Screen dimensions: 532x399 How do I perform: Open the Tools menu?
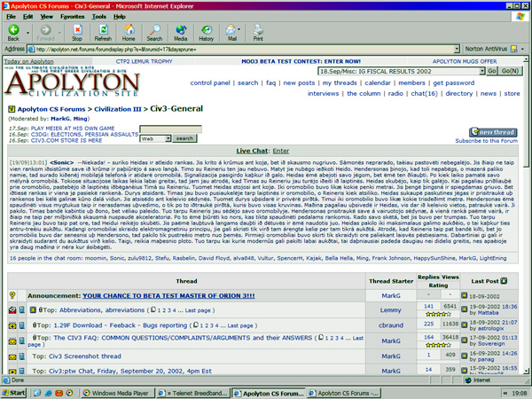pos(100,16)
